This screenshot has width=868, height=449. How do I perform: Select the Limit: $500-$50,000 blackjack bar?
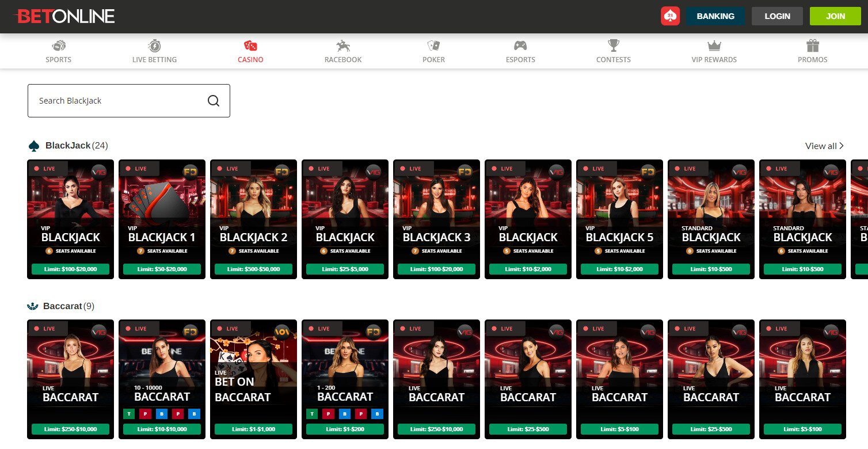(x=253, y=269)
